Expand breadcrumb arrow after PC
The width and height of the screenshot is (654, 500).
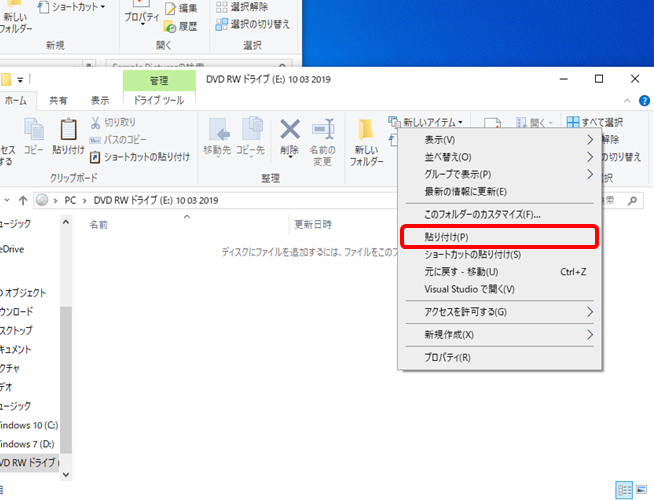point(85,201)
